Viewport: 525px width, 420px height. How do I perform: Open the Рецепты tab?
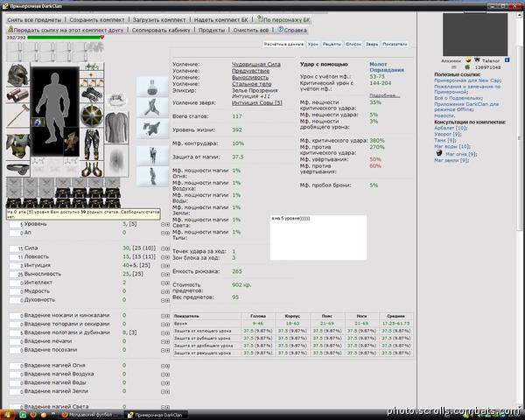pyautogui.click(x=332, y=45)
